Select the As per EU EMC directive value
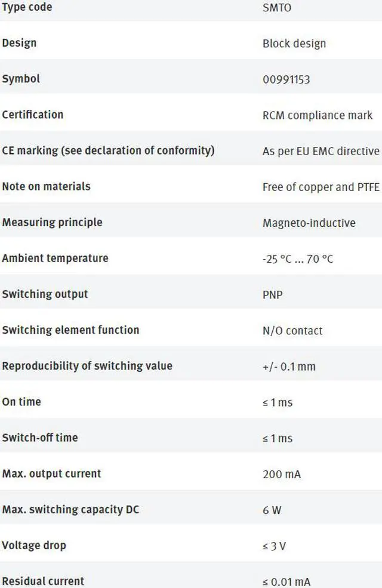382x588 pixels. tap(321, 151)
